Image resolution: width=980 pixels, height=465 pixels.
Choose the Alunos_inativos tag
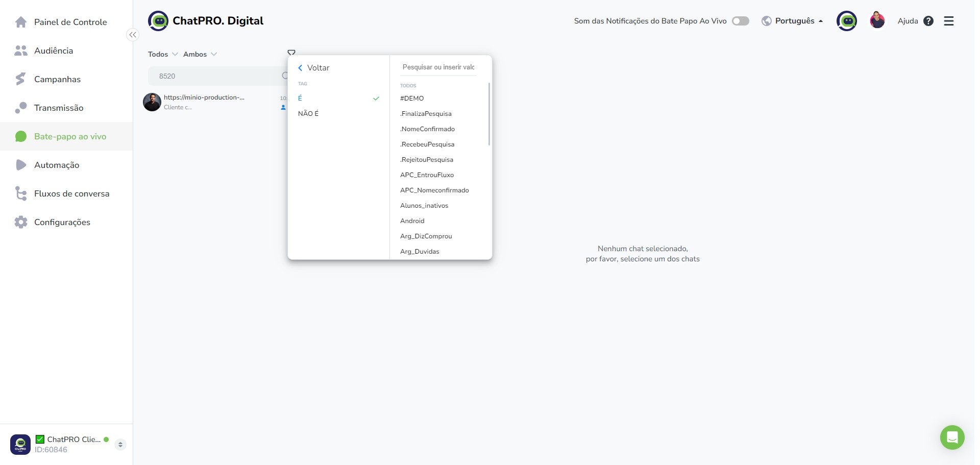[424, 205]
